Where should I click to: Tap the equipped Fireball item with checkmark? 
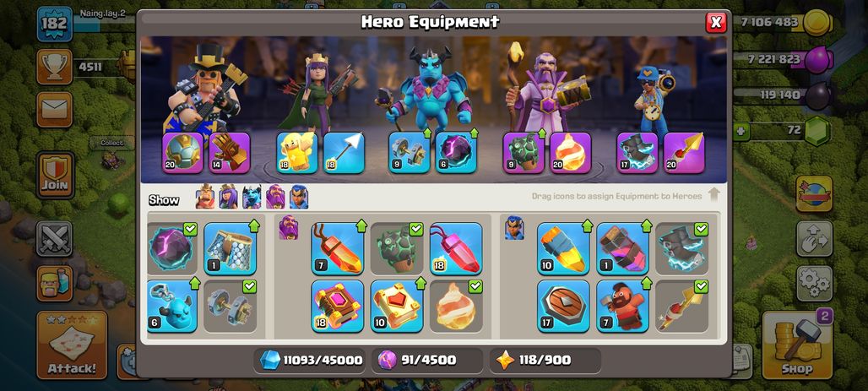pos(456,306)
